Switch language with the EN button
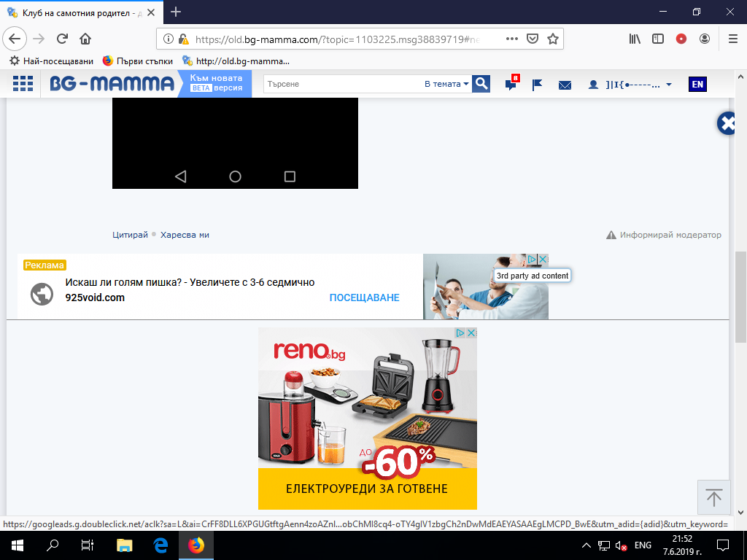 click(x=697, y=85)
